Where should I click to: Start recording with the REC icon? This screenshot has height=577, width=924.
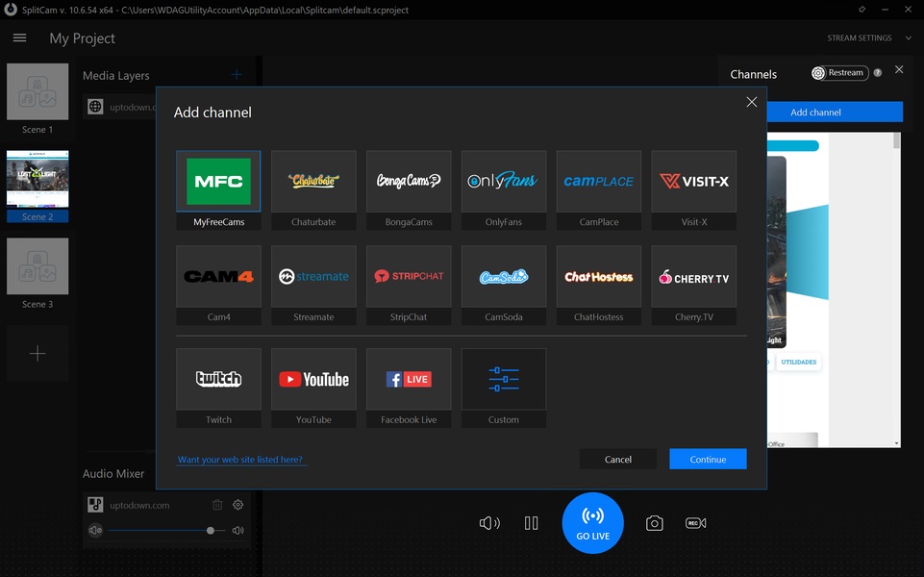(695, 523)
